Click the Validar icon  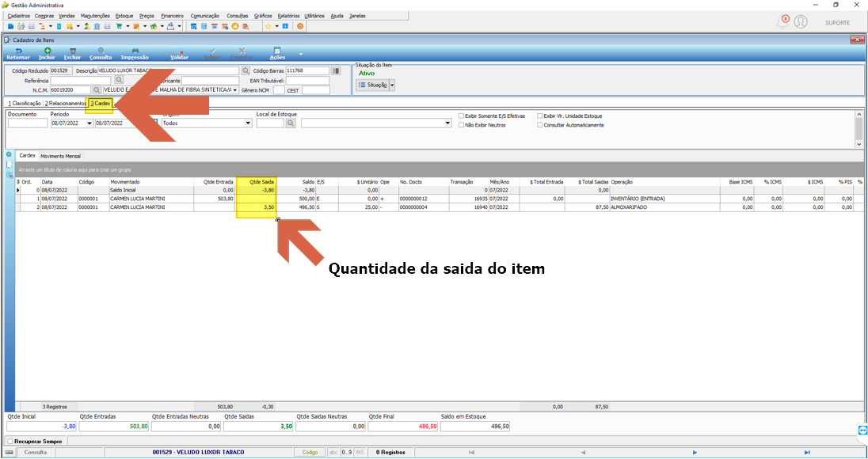coord(179,51)
